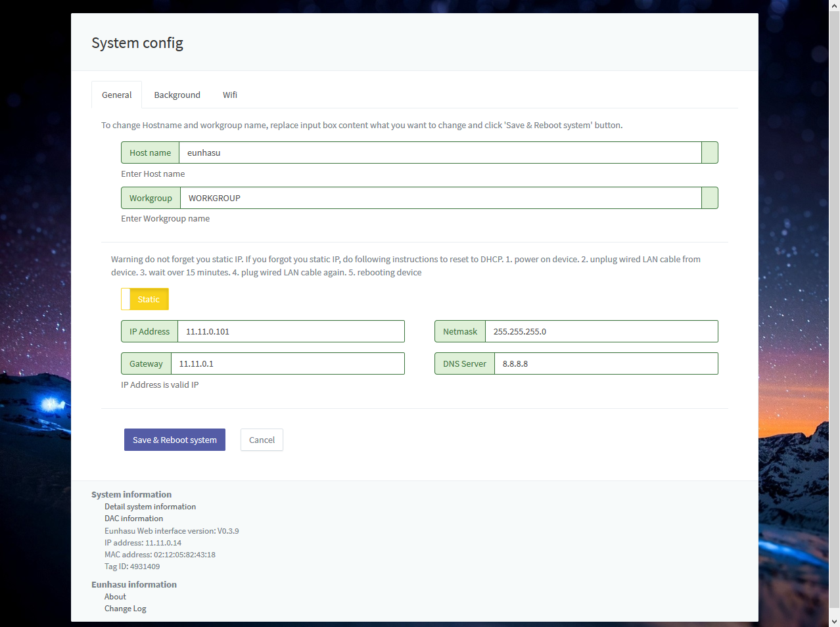
Task: Click the Workgroup input field
Action: 440,198
